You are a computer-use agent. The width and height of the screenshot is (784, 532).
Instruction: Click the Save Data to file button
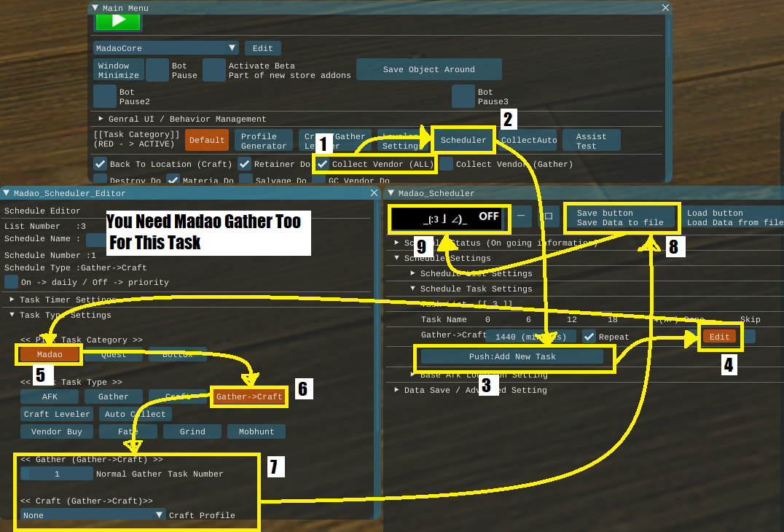620,218
